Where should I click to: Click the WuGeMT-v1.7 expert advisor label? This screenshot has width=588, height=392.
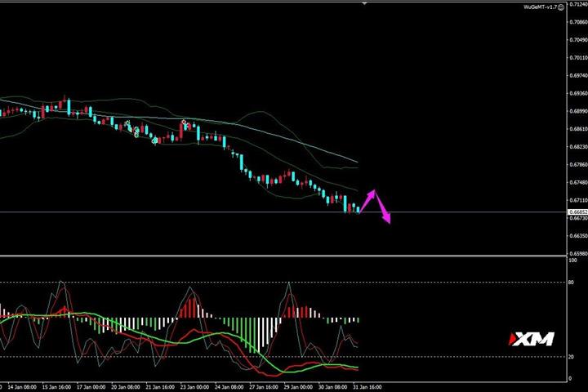click(541, 7)
